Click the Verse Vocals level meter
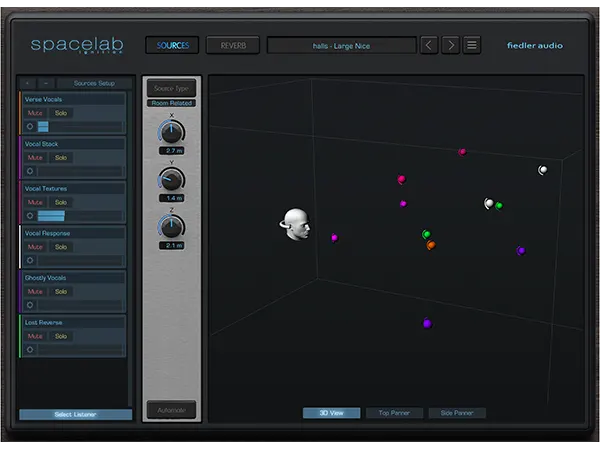 [80, 126]
